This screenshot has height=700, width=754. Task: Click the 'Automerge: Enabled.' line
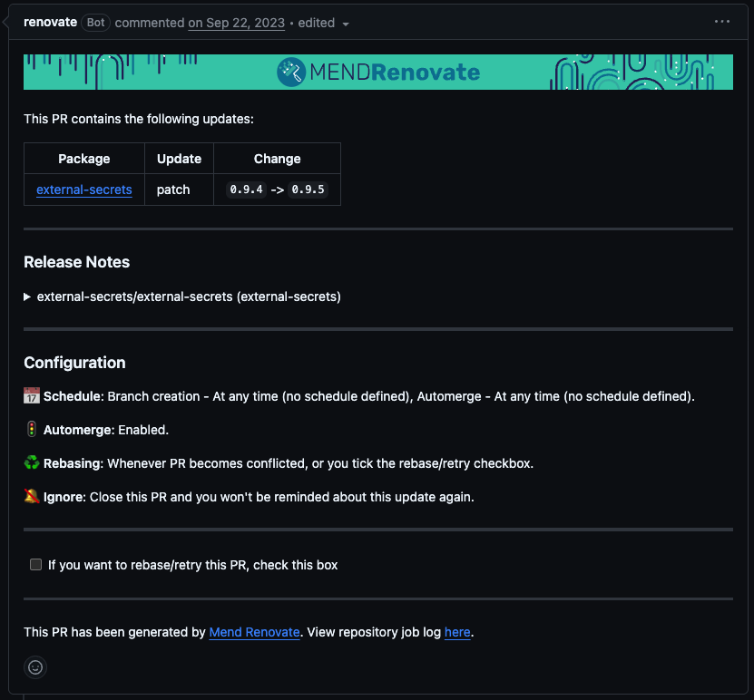(x=106, y=430)
